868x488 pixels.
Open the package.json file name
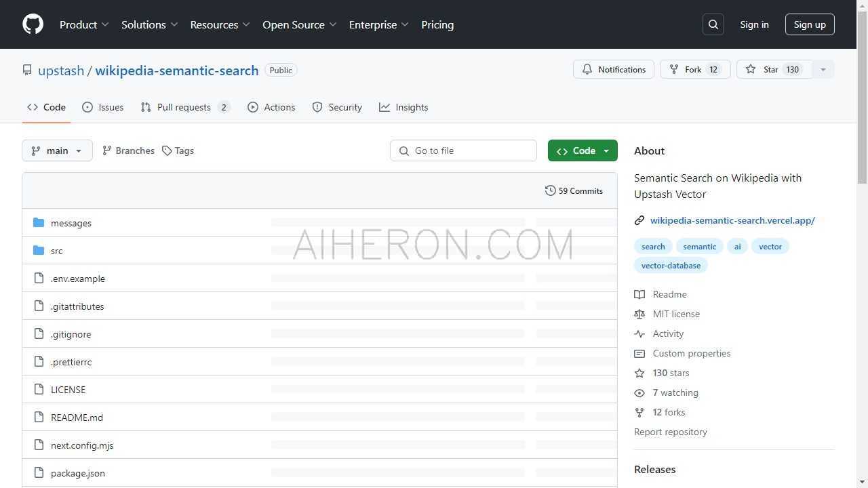tap(78, 473)
